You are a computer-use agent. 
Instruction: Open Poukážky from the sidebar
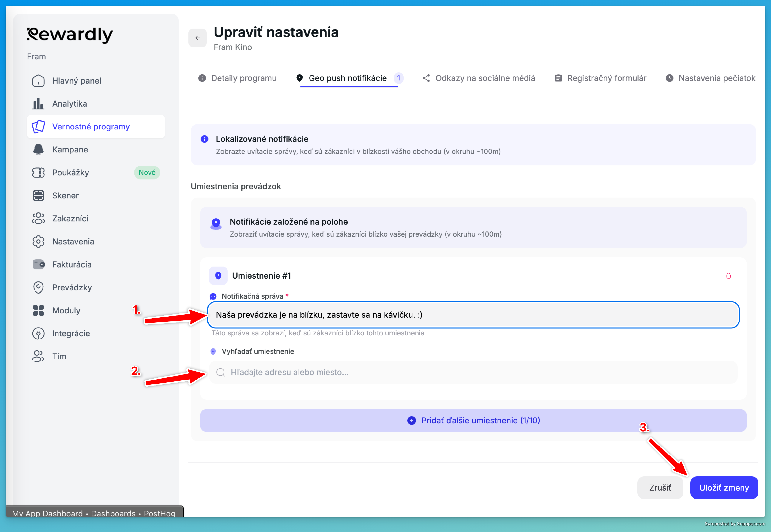point(96,173)
